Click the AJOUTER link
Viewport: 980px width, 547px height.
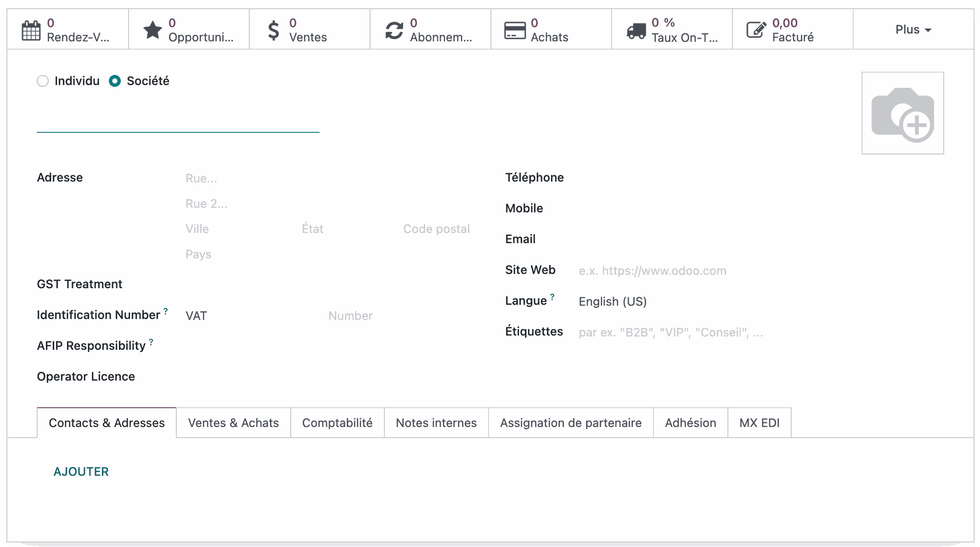[x=81, y=471]
